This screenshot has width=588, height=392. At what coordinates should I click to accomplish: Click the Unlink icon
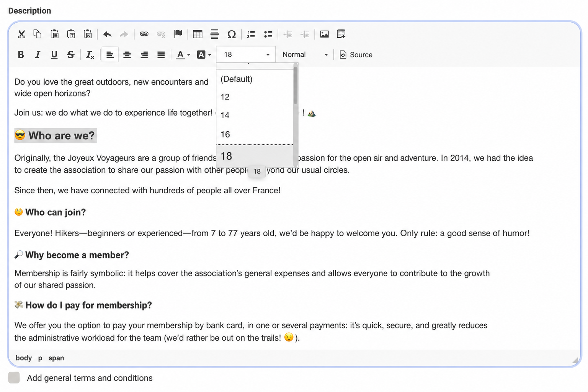[161, 34]
